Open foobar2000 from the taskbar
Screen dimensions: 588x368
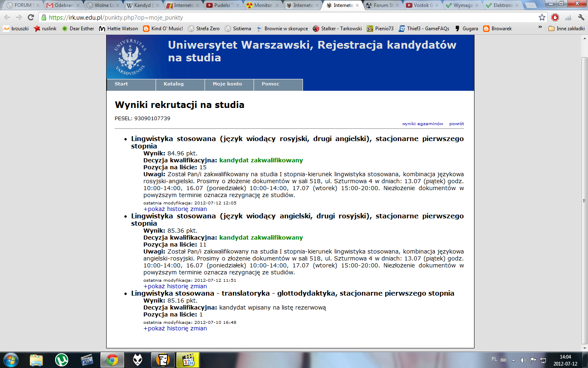138,360
